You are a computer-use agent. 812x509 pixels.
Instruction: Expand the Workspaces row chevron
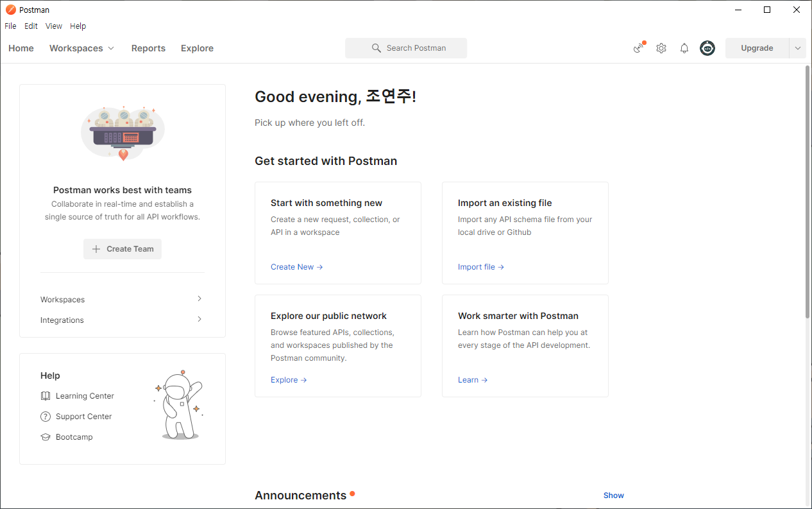click(x=199, y=298)
